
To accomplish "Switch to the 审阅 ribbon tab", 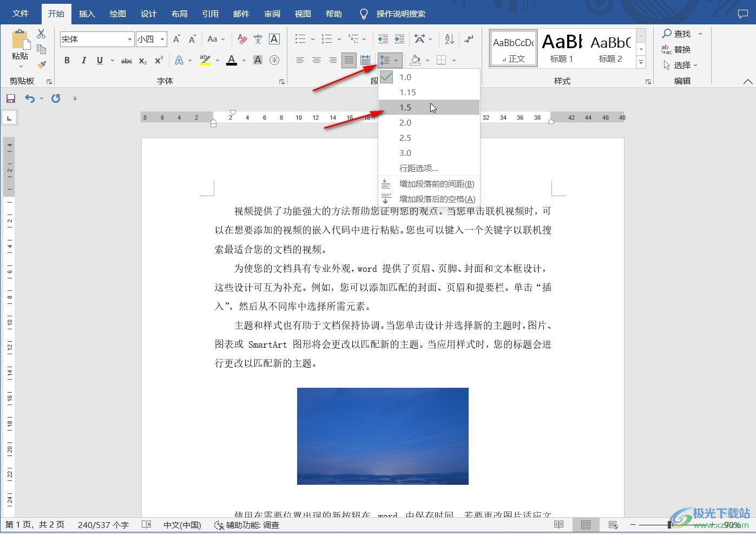I will 272,14.
